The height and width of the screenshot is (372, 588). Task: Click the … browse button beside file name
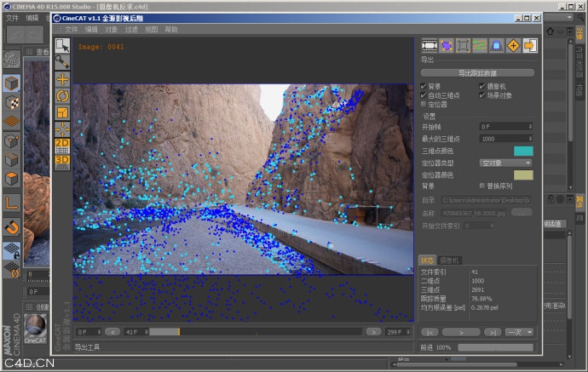coord(522,213)
